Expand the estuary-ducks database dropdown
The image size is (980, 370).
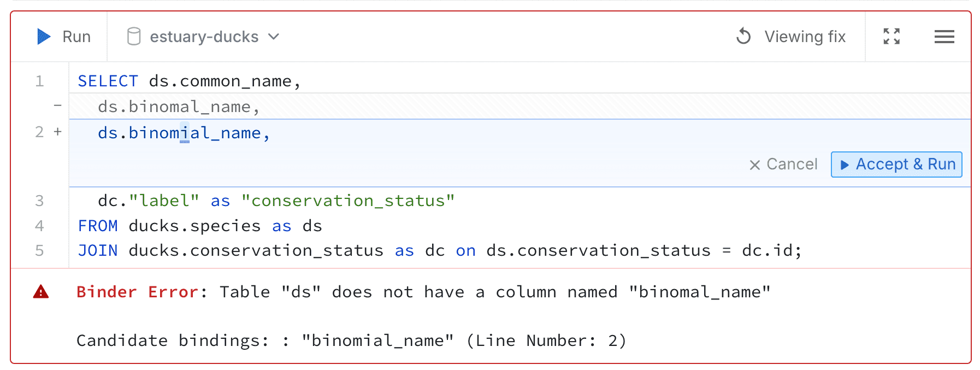click(204, 37)
